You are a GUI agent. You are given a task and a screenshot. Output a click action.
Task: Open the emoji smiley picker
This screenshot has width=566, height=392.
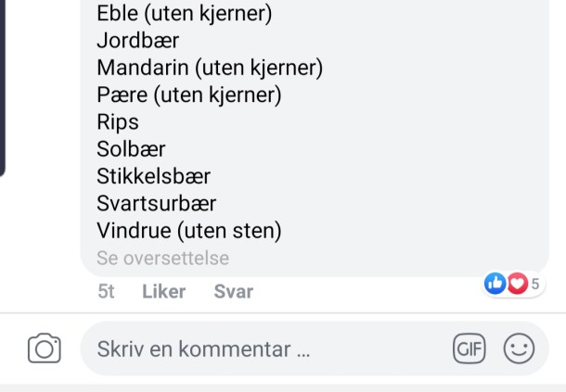point(519,348)
